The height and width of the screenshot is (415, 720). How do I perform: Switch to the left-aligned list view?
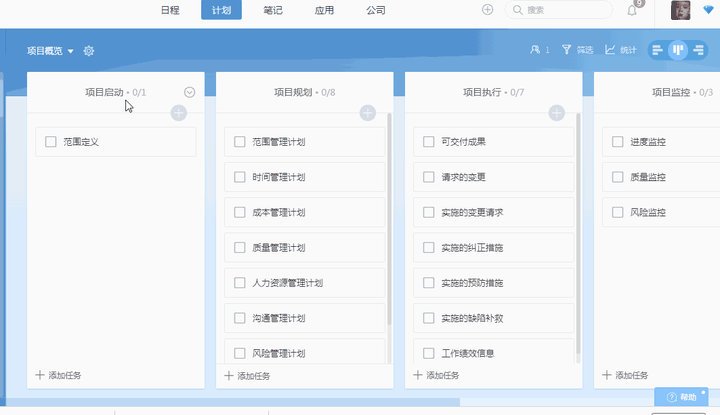click(658, 50)
